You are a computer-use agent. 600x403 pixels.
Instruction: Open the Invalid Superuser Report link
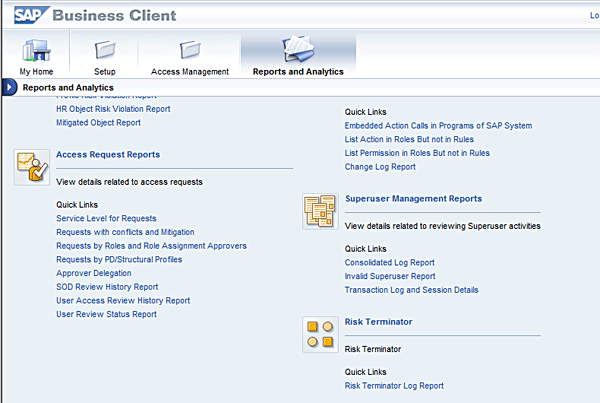click(x=390, y=276)
